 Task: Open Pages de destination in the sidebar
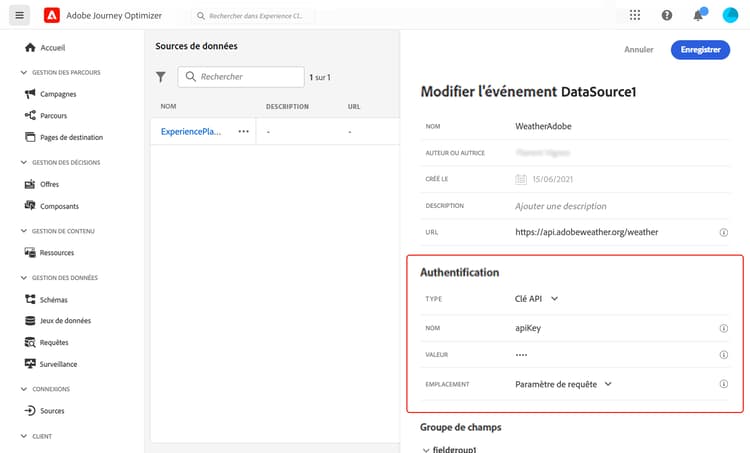coord(71,137)
